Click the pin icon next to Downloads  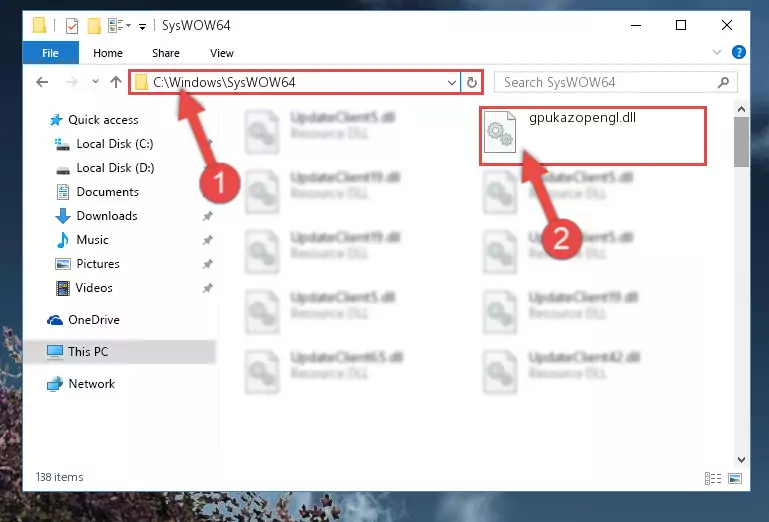[x=207, y=216]
